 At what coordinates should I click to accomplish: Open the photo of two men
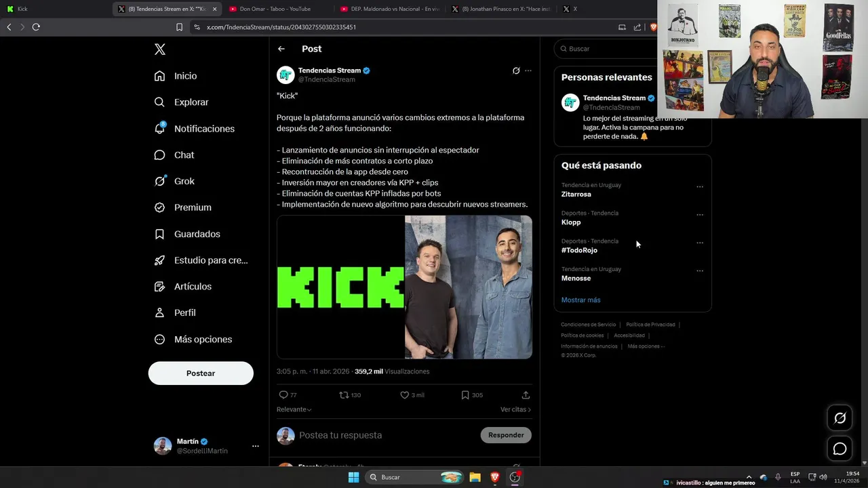pyautogui.click(x=469, y=287)
